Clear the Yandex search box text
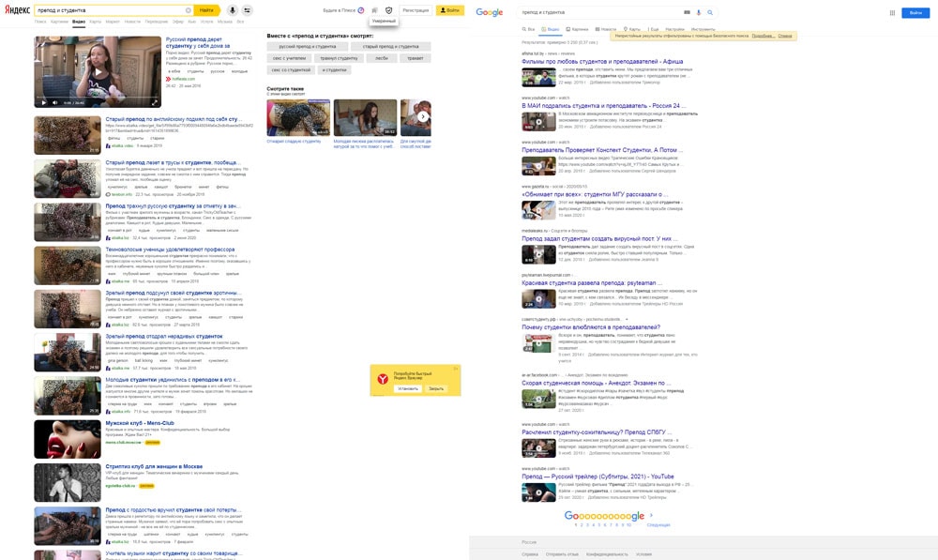This screenshot has height=560, width=938. [x=188, y=10]
